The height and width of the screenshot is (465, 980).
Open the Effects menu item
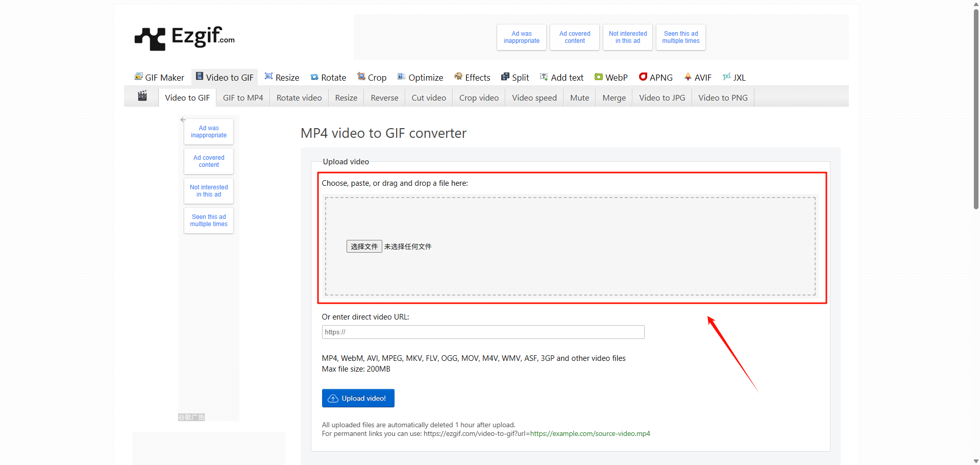coord(472,77)
